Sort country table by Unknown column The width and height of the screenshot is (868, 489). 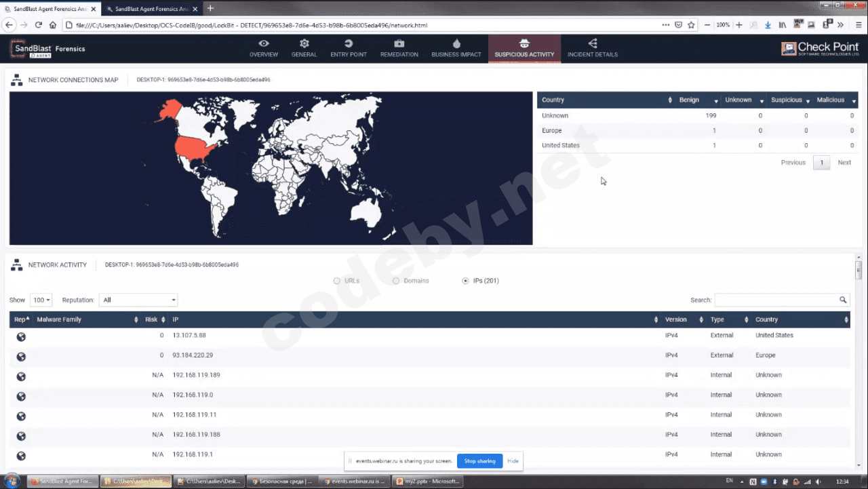pos(743,100)
